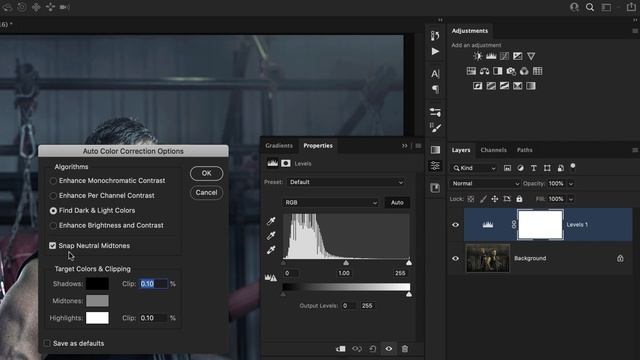The image size is (640, 360).
Task: Open the Shadows color swatch
Action: [97, 284]
